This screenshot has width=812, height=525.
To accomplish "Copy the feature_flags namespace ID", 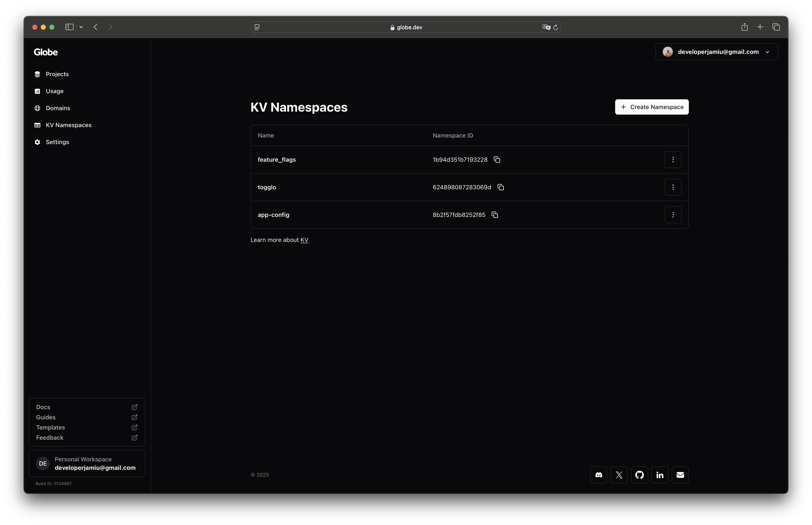I will (496, 159).
